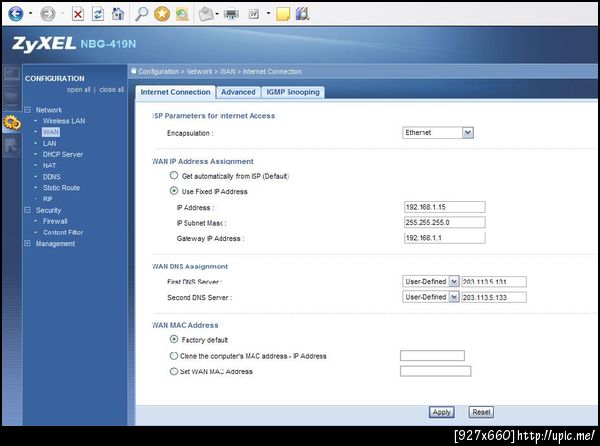
Task: Go to the Home page icon
Action: click(x=118, y=15)
